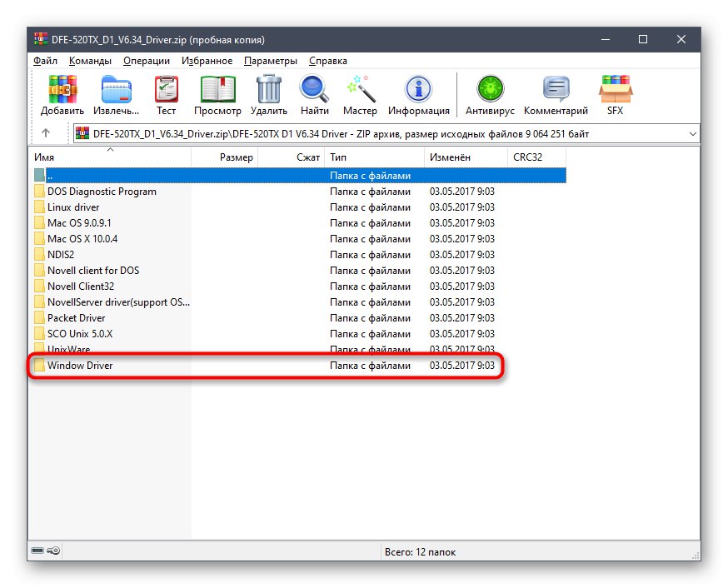Sort by the Размер column header
This screenshot has width=728, height=588.
224,157
